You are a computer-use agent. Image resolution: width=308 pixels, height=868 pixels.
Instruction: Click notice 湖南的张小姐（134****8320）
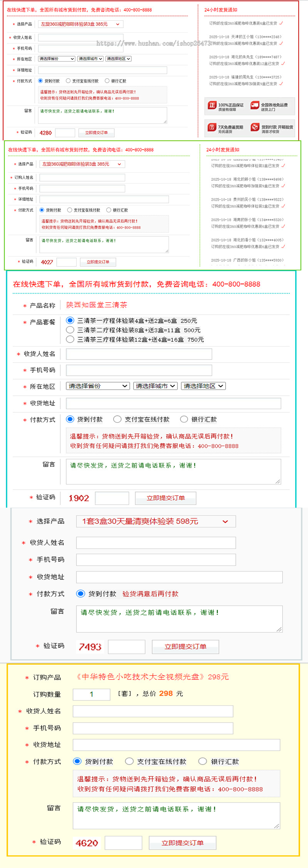(x=247, y=220)
